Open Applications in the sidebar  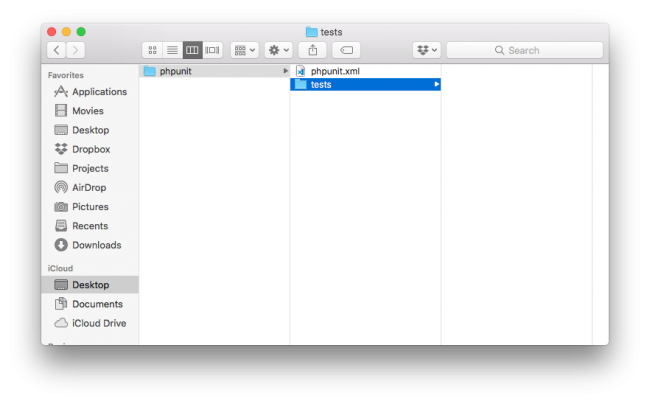tap(98, 92)
